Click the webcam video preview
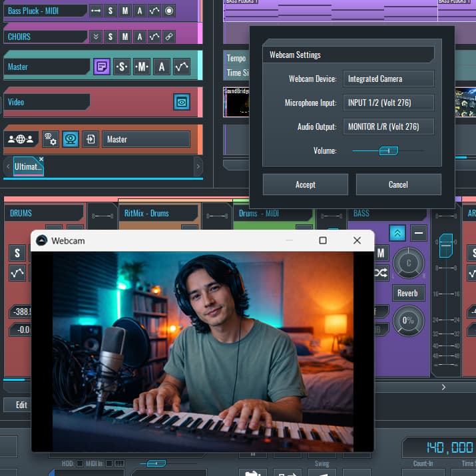The width and height of the screenshot is (476, 476). click(x=203, y=352)
